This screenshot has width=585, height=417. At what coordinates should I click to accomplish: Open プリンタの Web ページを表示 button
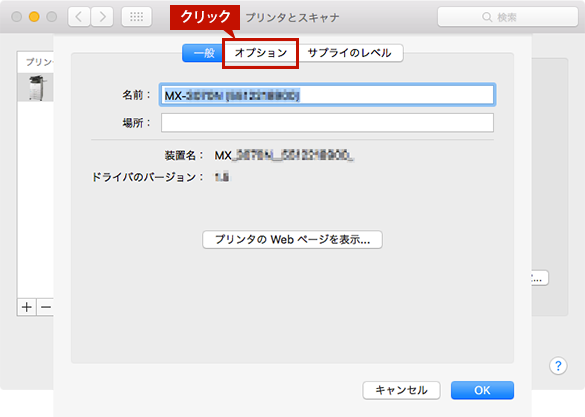click(292, 239)
